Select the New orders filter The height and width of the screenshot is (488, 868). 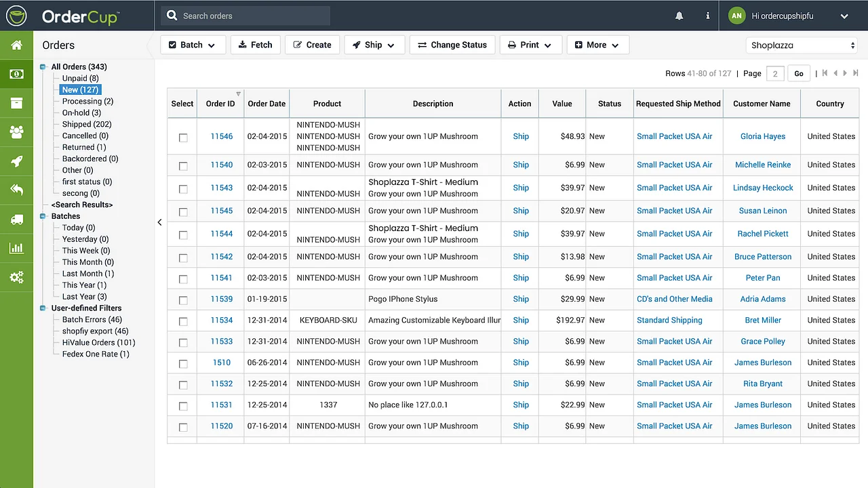click(79, 89)
